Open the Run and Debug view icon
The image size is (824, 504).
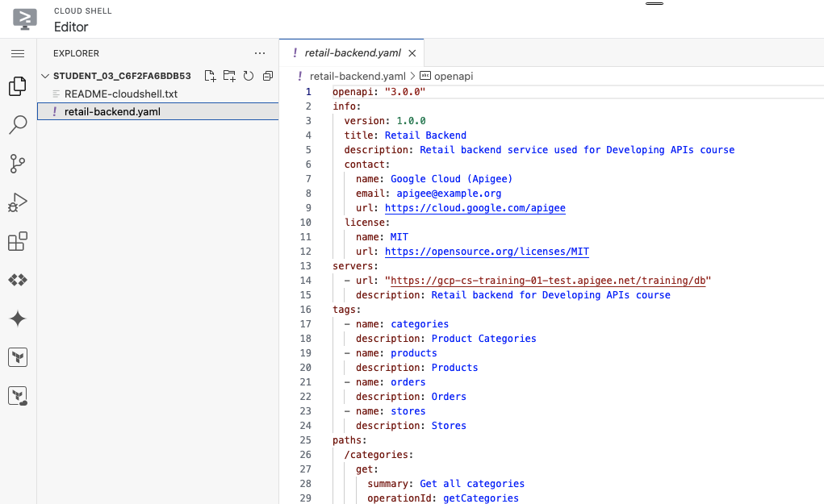(x=18, y=202)
